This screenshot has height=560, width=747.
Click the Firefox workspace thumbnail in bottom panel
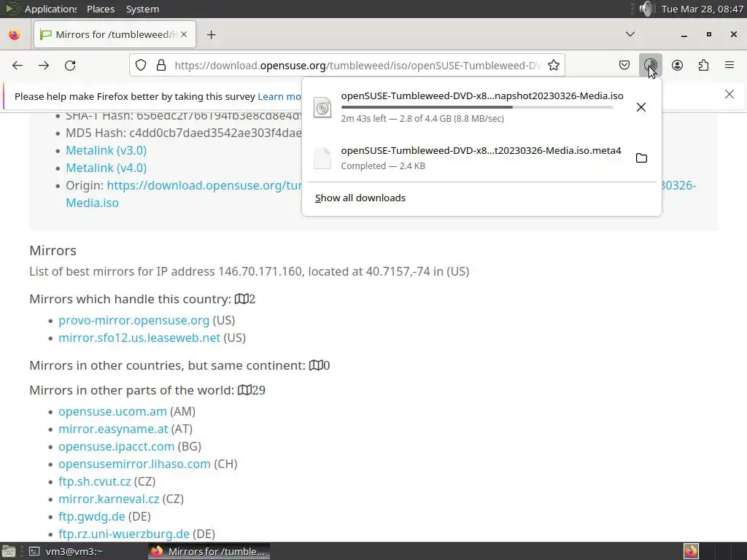point(691,551)
